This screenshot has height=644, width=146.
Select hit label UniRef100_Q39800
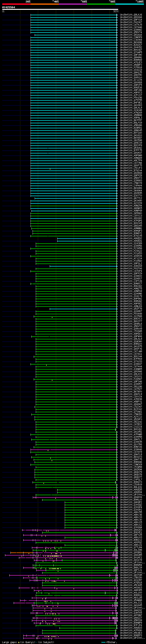tap(131, 276)
